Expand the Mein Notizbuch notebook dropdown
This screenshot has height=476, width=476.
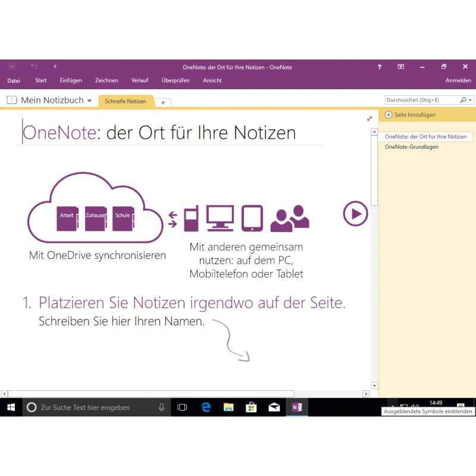click(x=89, y=101)
